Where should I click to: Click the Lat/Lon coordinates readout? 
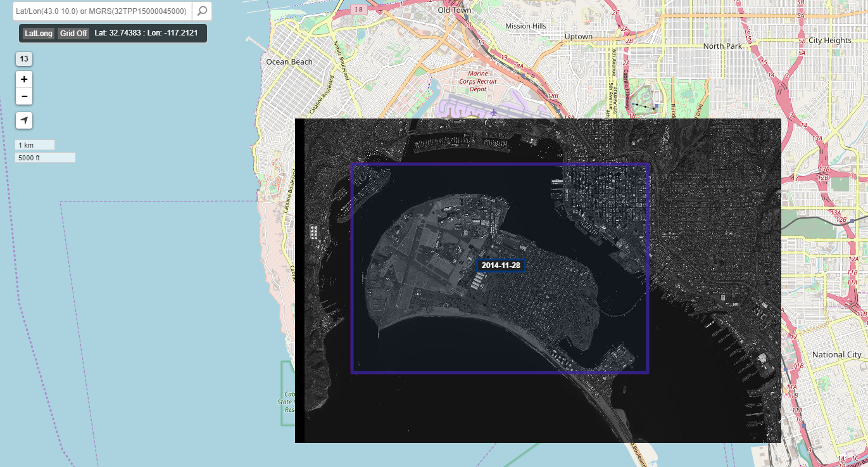148,34
